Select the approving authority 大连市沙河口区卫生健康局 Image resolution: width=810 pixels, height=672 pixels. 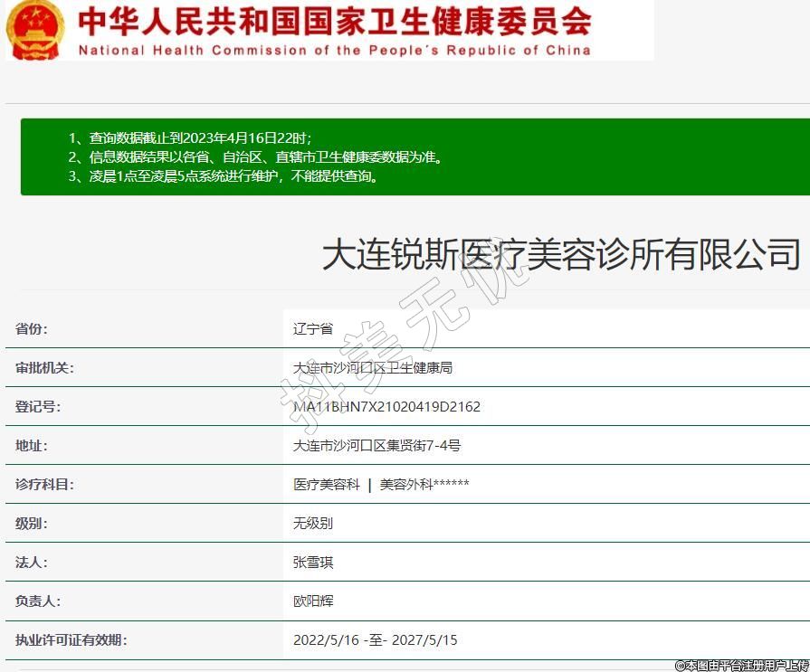373,368
